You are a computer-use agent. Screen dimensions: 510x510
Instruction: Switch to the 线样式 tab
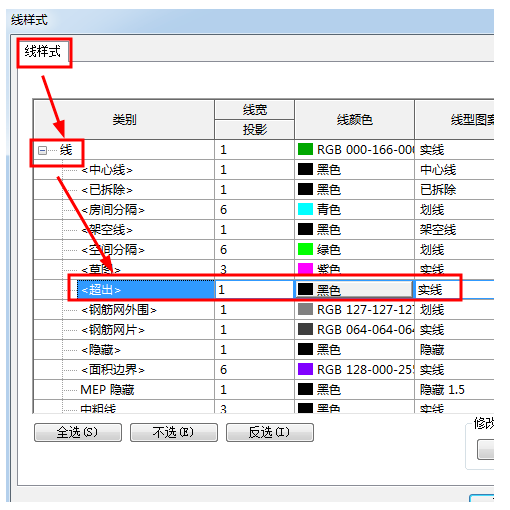click(x=43, y=52)
